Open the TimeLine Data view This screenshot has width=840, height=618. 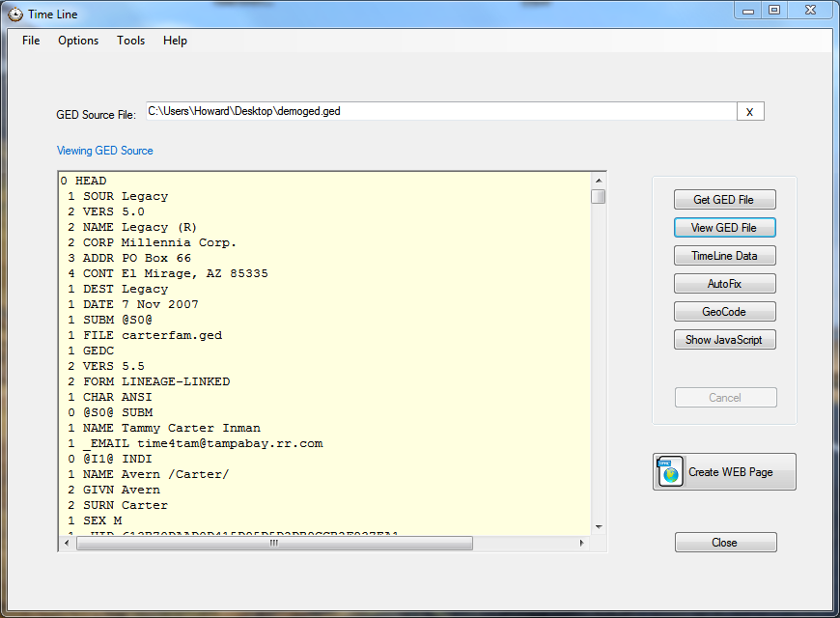tap(724, 255)
